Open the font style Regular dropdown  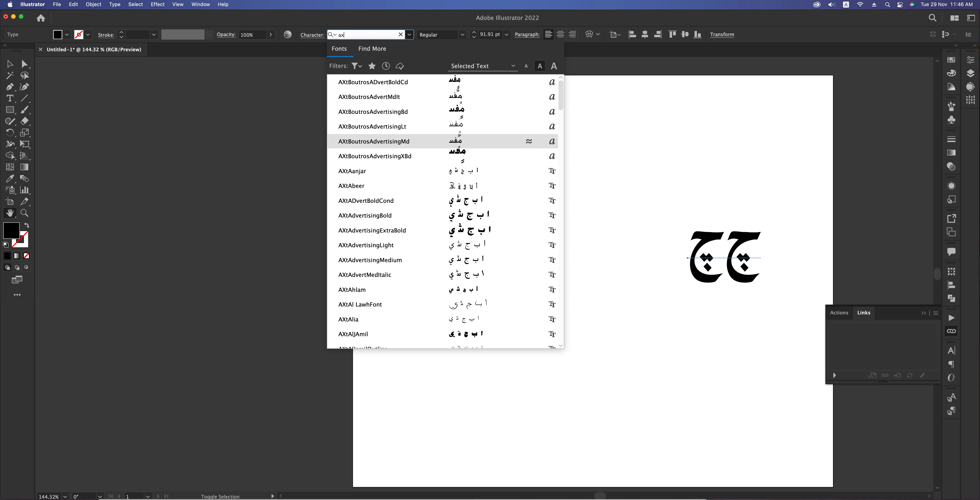[462, 35]
